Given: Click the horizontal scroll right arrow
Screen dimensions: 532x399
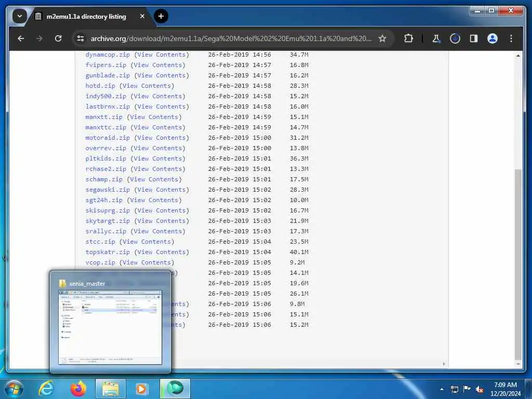Looking at the screenshot, I should (x=444, y=364).
